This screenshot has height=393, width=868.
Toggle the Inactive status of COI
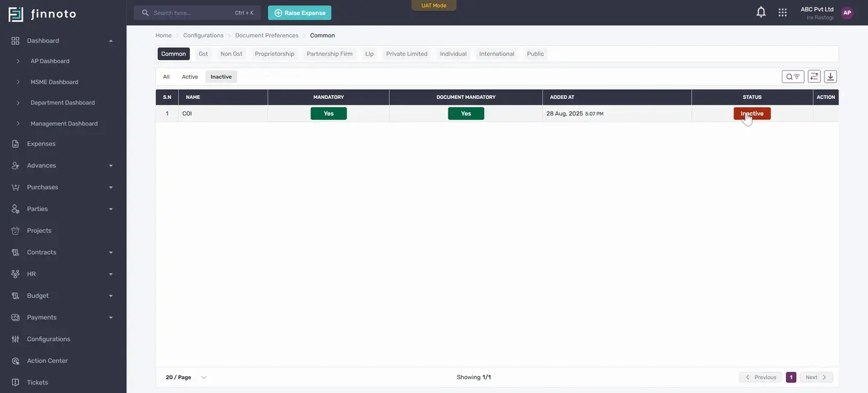(752, 113)
